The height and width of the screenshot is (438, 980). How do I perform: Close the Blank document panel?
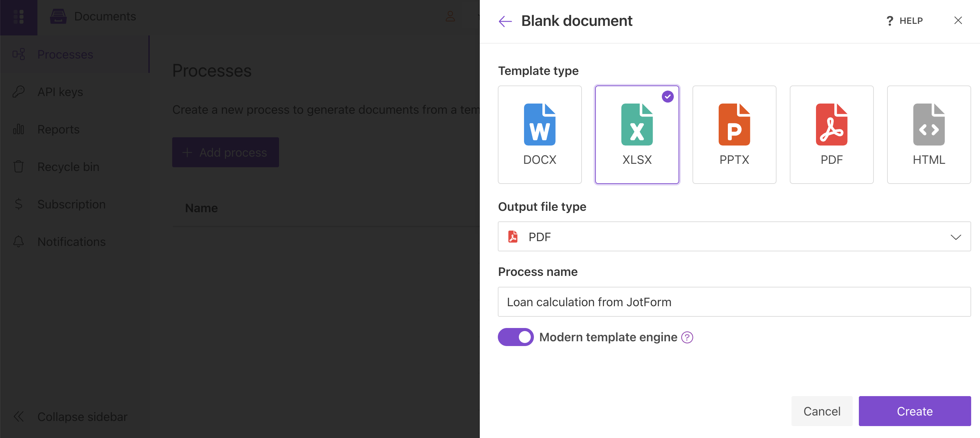pos(958,20)
